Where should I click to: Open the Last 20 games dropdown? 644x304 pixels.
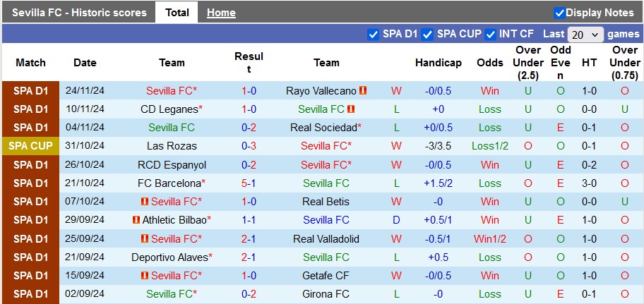point(585,35)
